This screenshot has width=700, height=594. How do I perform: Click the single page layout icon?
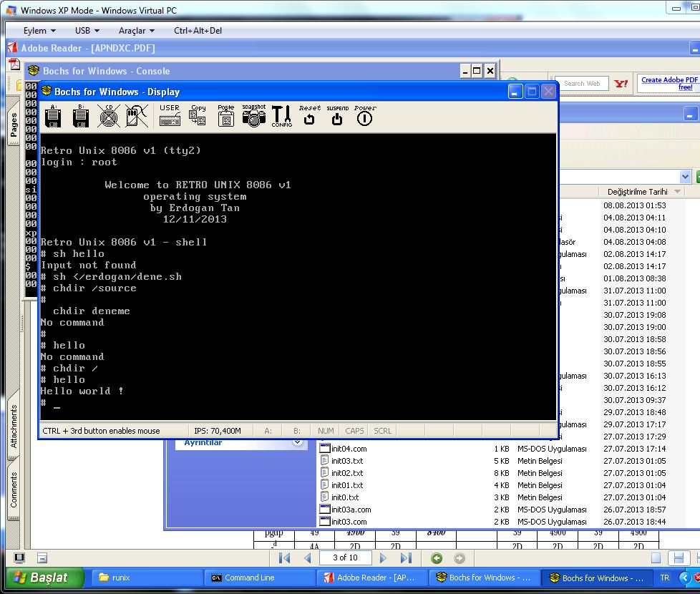click(656, 558)
